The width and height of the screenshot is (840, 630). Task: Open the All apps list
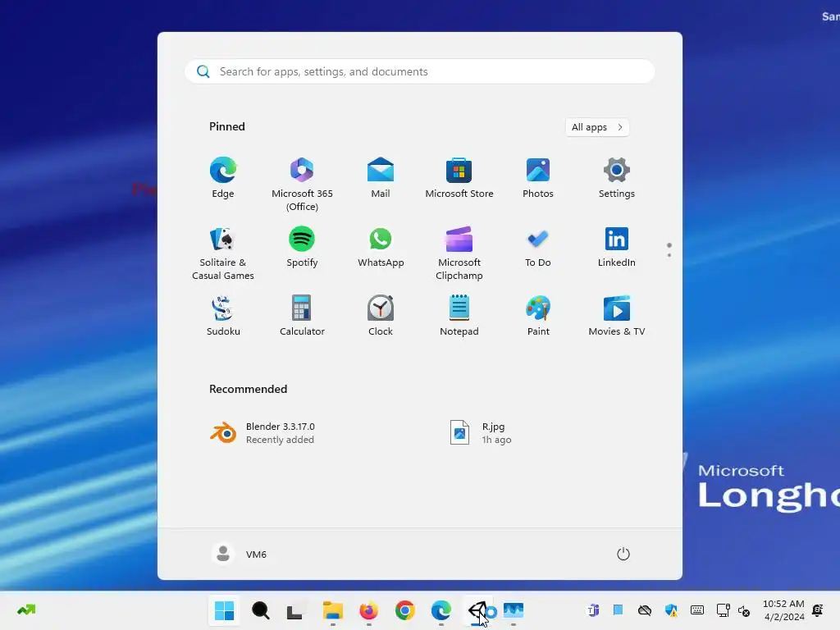(x=597, y=127)
